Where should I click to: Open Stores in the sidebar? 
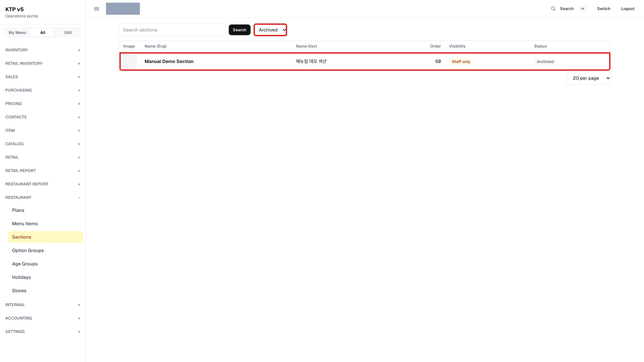pos(45,290)
